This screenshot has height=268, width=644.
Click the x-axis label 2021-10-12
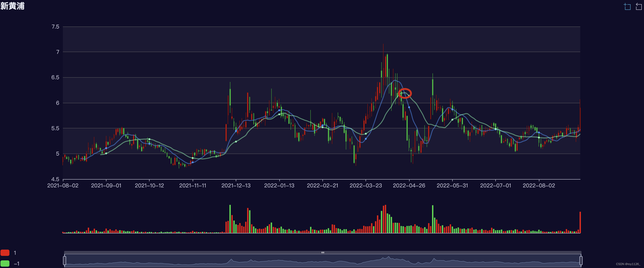point(149,185)
